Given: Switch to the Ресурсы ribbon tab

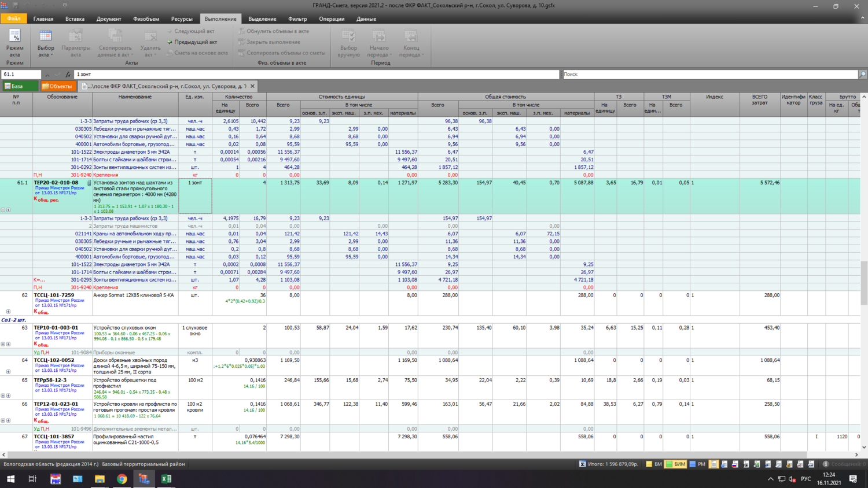Looking at the screenshot, I should click(182, 19).
